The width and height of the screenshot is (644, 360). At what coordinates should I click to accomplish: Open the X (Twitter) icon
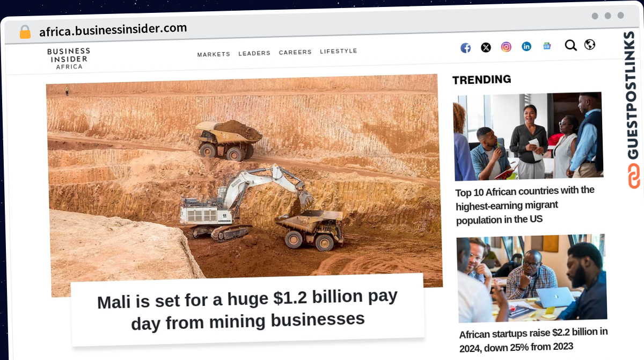(x=486, y=47)
